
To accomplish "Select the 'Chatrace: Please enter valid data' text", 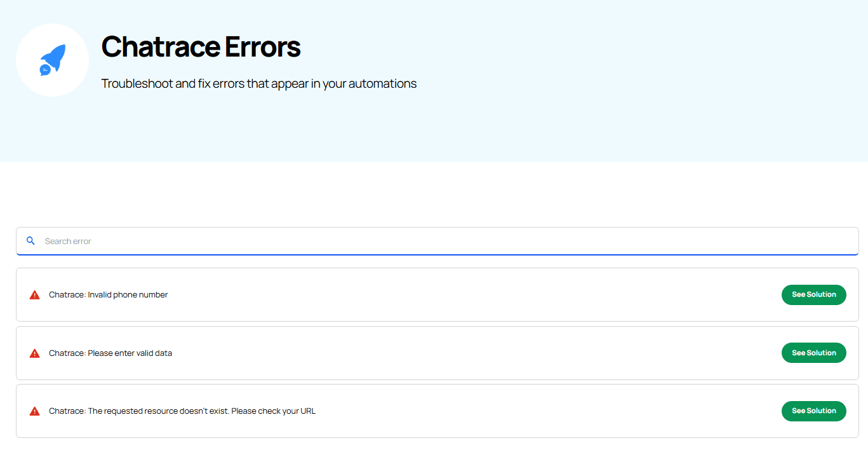I will pyautogui.click(x=110, y=353).
